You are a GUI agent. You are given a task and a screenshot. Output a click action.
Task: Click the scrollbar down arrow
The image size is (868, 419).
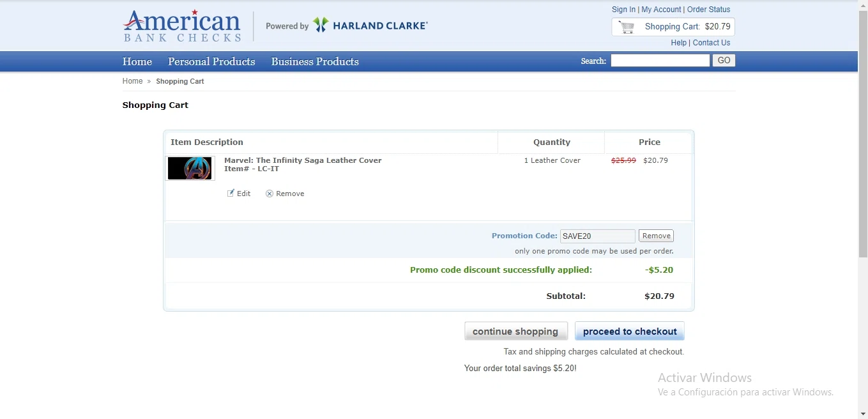[x=863, y=414]
